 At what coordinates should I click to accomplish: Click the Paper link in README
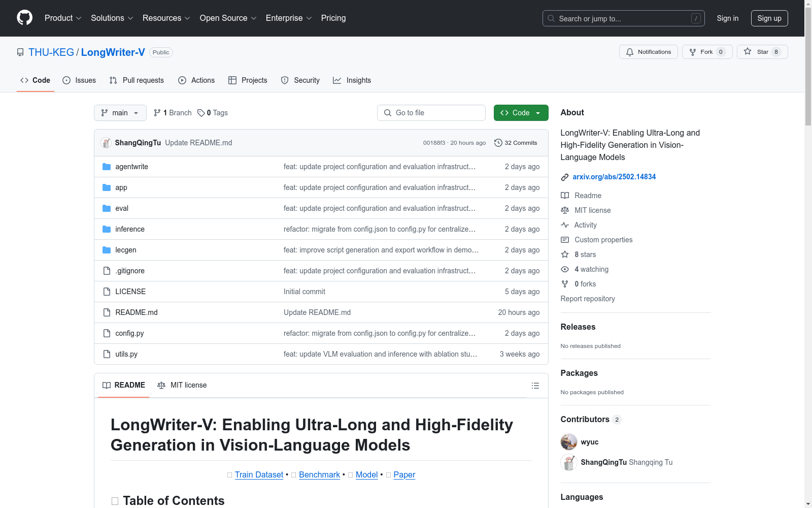[404, 474]
